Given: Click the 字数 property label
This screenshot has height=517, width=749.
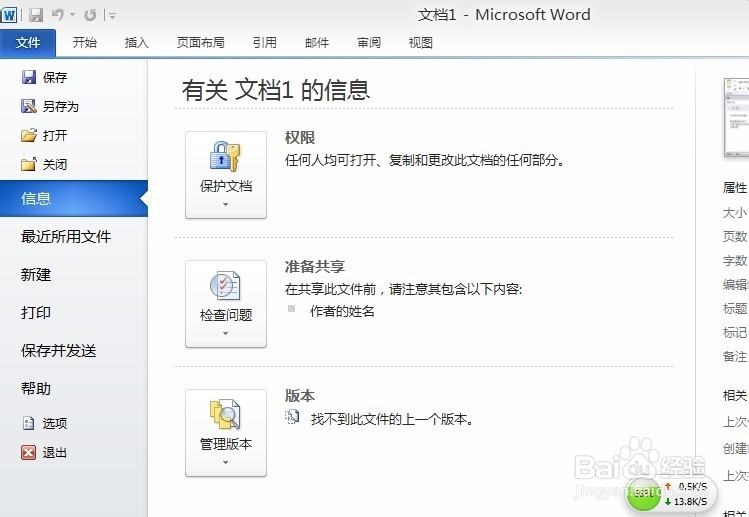Looking at the screenshot, I should pyautogui.click(x=735, y=260).
